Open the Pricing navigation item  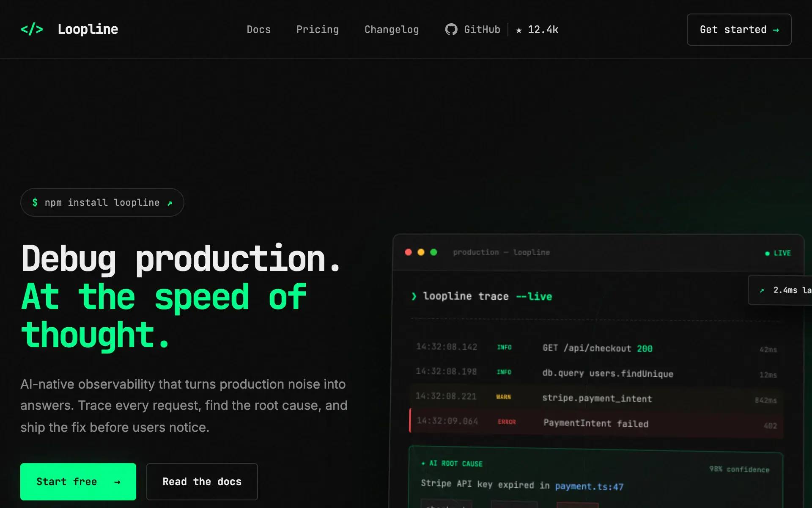(317, 30)
